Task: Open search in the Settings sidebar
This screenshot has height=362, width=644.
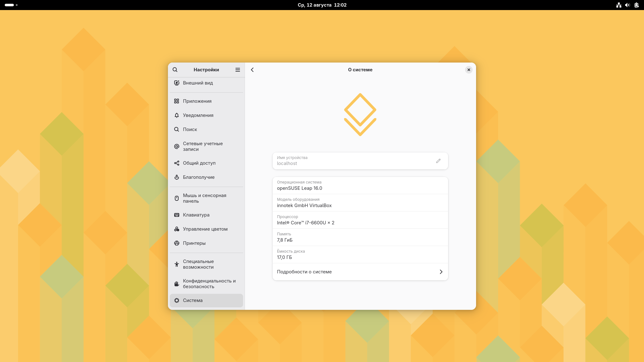Action: (x=175, y=70)
